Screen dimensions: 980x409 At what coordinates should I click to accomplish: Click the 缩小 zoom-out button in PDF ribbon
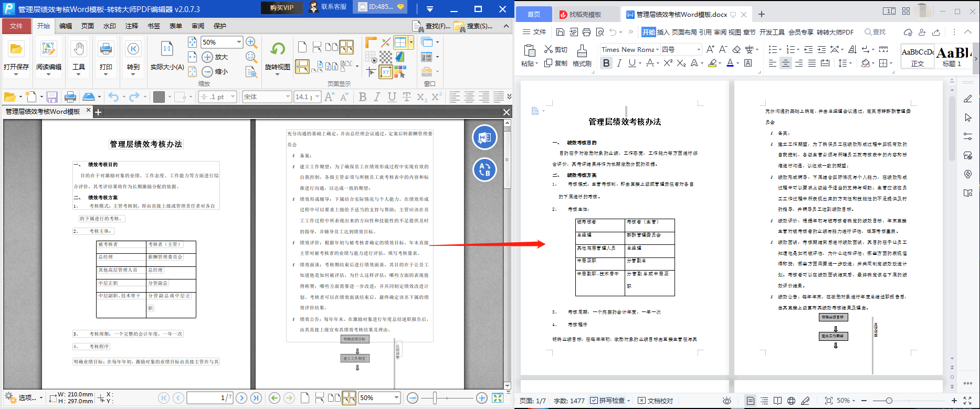(215, 71)
